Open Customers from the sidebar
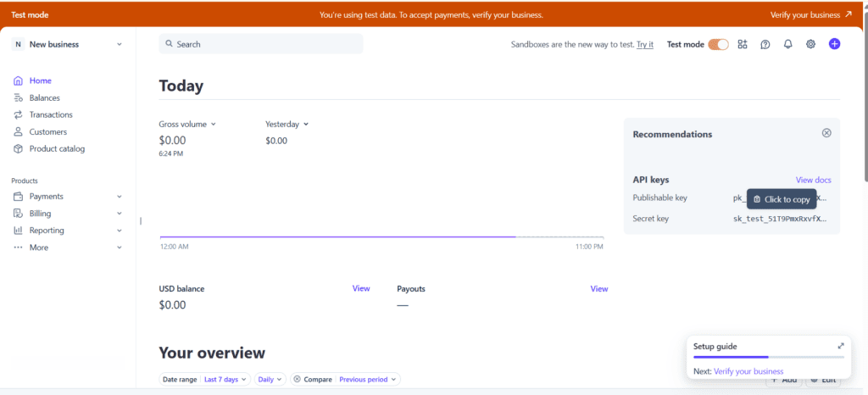The width and height of the screenshot is (868, 395). click(47, 132)
